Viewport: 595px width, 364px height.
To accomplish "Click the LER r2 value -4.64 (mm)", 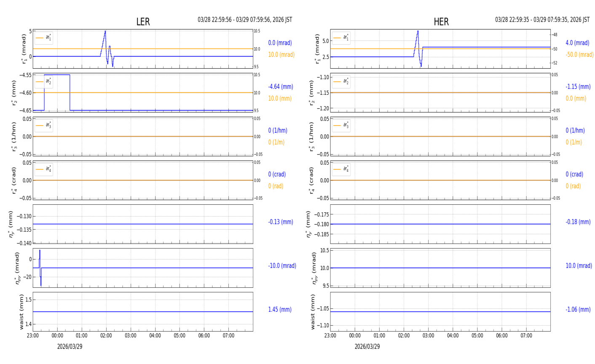I will tap(281, 87).
